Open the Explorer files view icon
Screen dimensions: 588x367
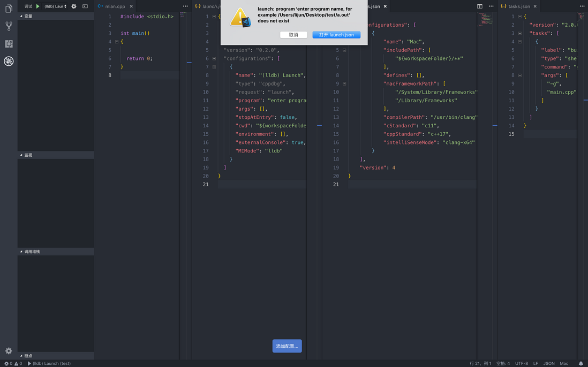(9, 8)
